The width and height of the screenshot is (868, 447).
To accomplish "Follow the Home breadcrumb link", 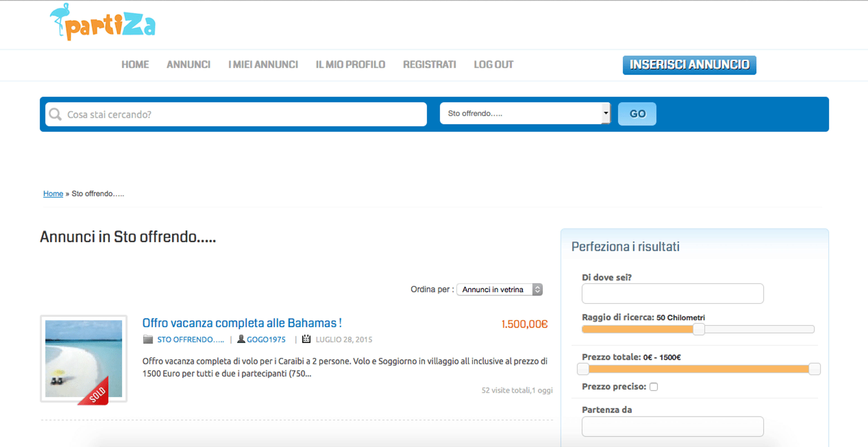I will (x=53, y=193).
